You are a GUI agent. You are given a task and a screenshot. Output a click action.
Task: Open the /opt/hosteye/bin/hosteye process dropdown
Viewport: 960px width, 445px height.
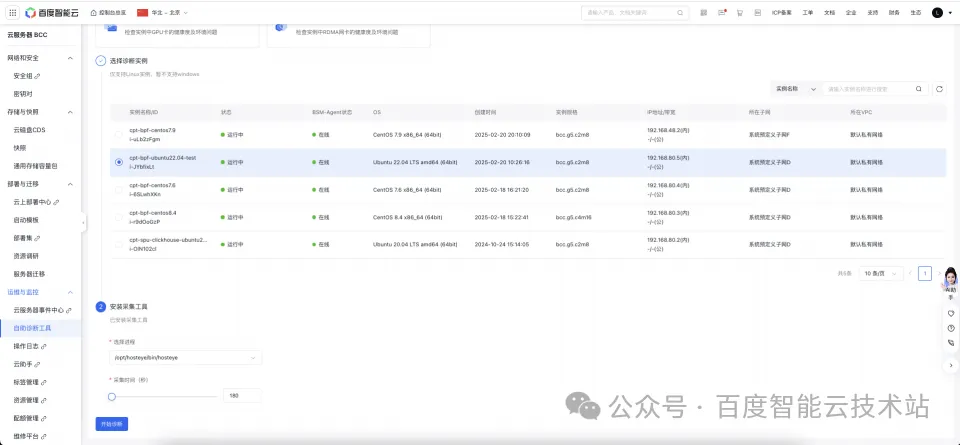tap(184, 357)
